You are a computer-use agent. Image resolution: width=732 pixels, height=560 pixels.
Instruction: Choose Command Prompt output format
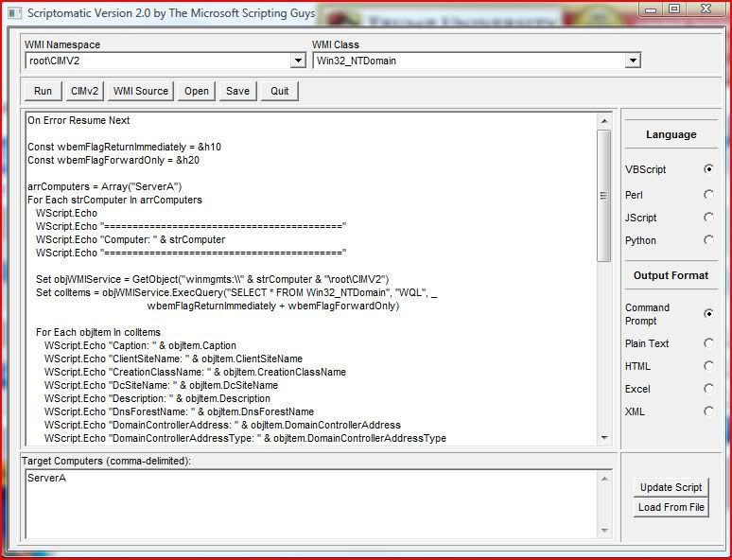pyautogui.click(x=708, y=313)
